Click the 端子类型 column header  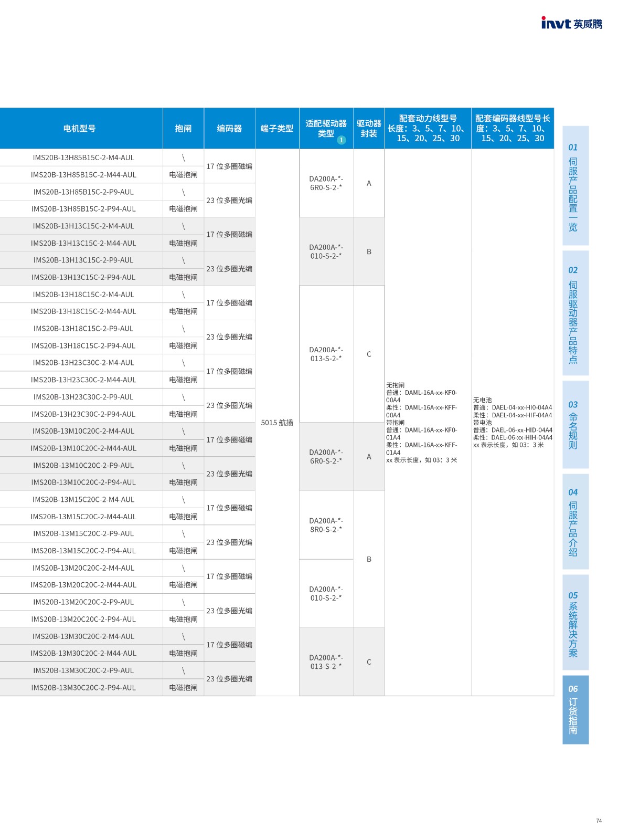coord(277,129)
